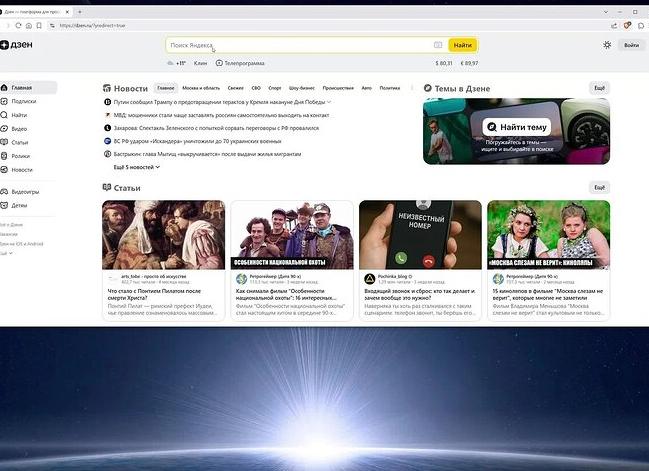Click the Войти login button

pos(632,45)
